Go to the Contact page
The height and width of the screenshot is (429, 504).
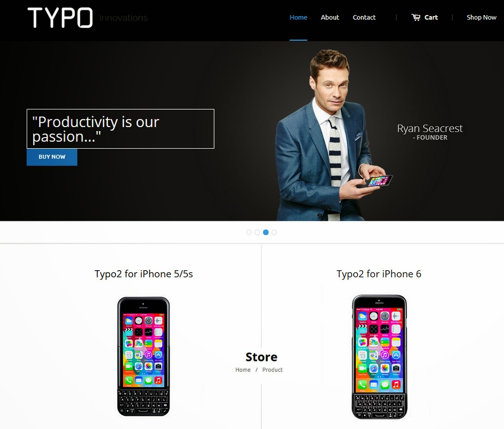tap(364, 17)
